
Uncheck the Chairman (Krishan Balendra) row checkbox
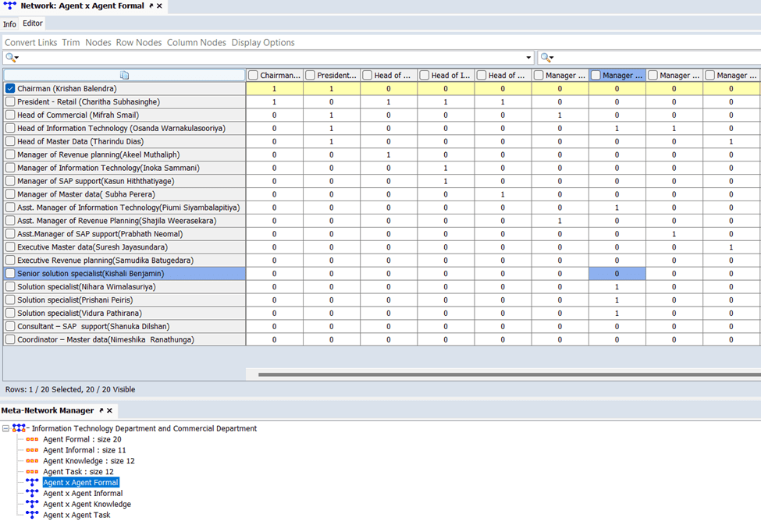coord(10,89)
